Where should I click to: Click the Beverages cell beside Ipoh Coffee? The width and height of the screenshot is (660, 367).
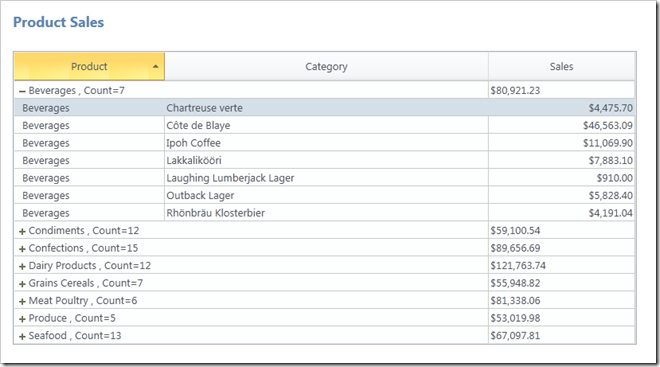point(89,143)
